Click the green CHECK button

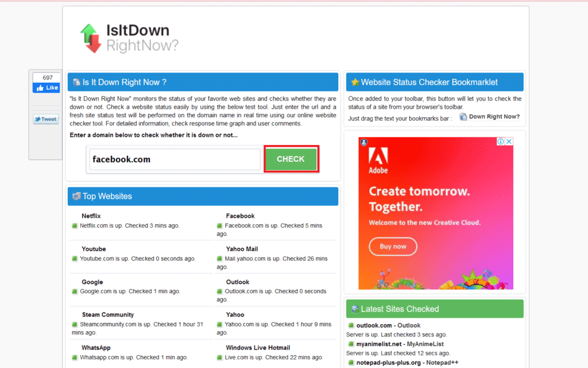coord(291,159)
